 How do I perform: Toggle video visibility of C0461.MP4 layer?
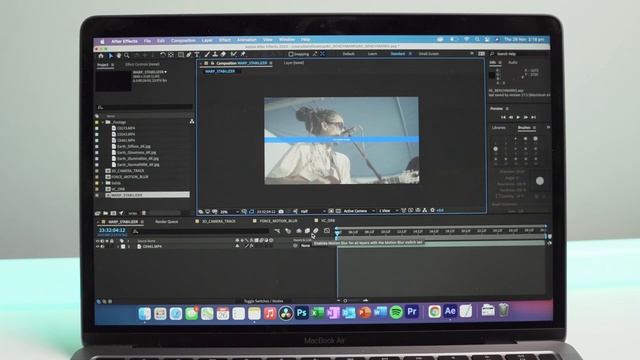98,247
